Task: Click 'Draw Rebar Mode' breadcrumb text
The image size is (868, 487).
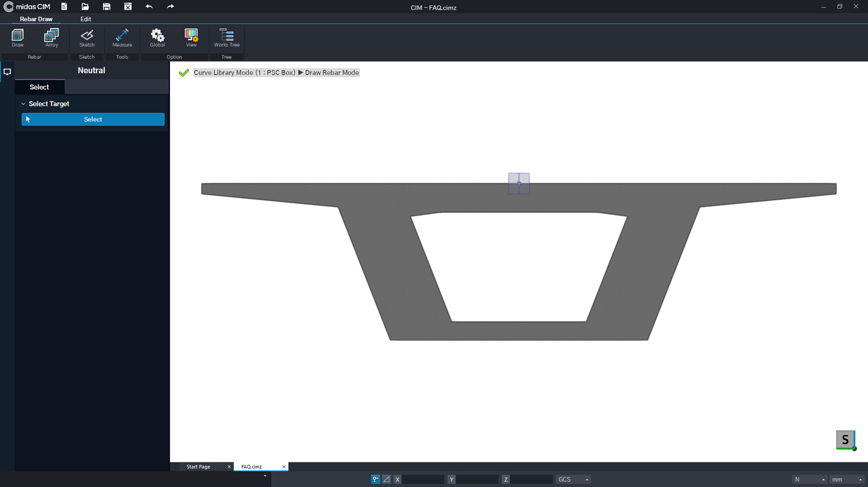Action: [332, 73]
